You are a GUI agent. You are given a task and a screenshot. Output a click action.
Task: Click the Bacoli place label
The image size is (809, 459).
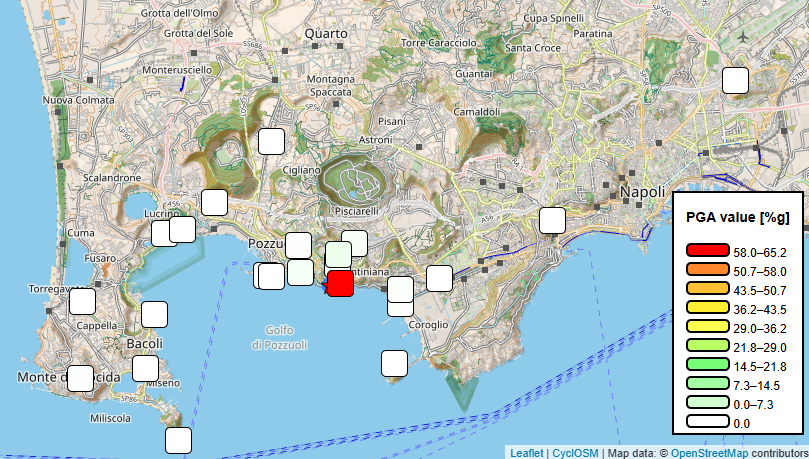144,343
